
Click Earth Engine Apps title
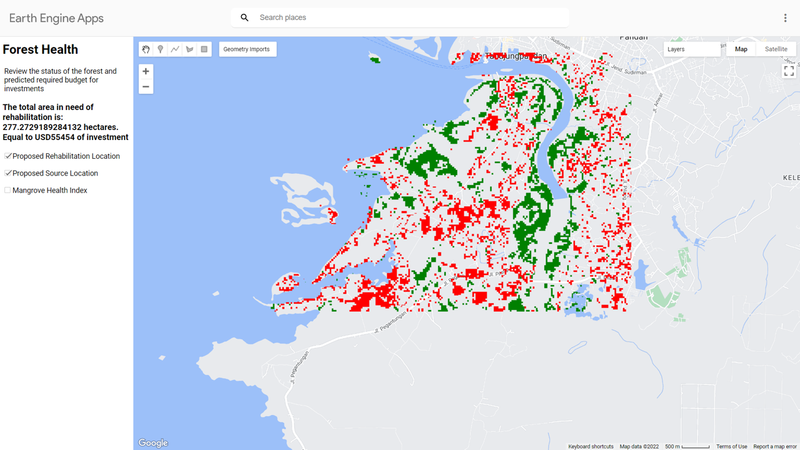click(x=56, y=18)
